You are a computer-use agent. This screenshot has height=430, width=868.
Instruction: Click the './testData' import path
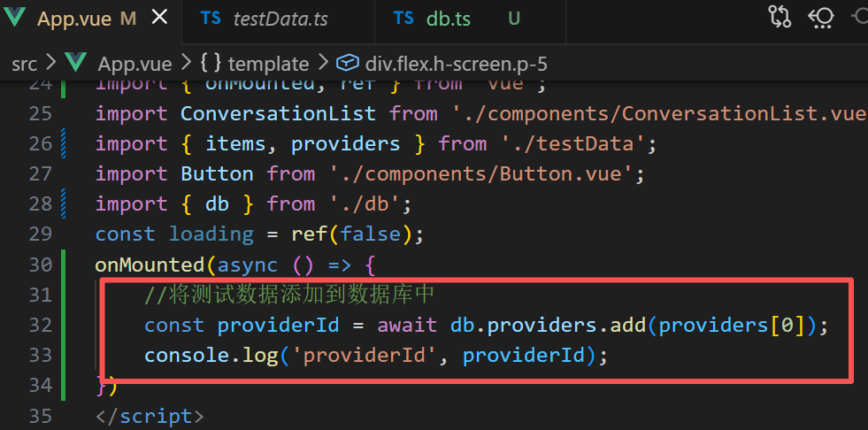pos(573,144)
